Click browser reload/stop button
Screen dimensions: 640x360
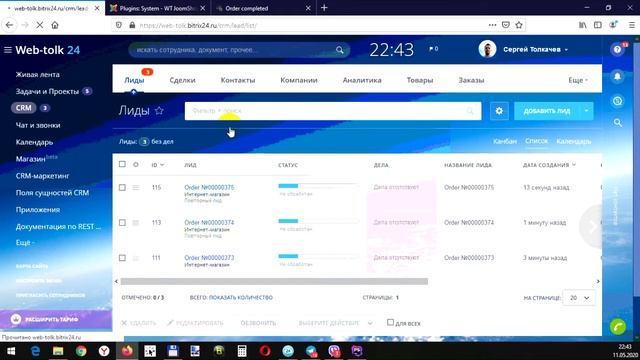[x=40, y=25]
